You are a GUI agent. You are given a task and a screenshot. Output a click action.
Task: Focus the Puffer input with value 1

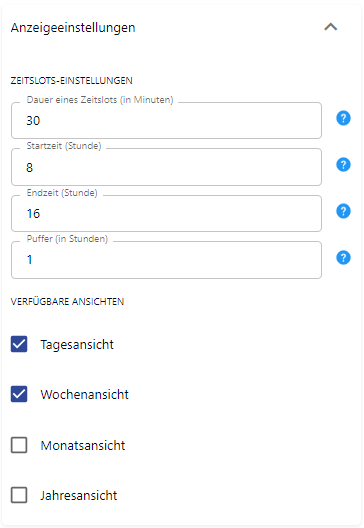coord(166,260)
